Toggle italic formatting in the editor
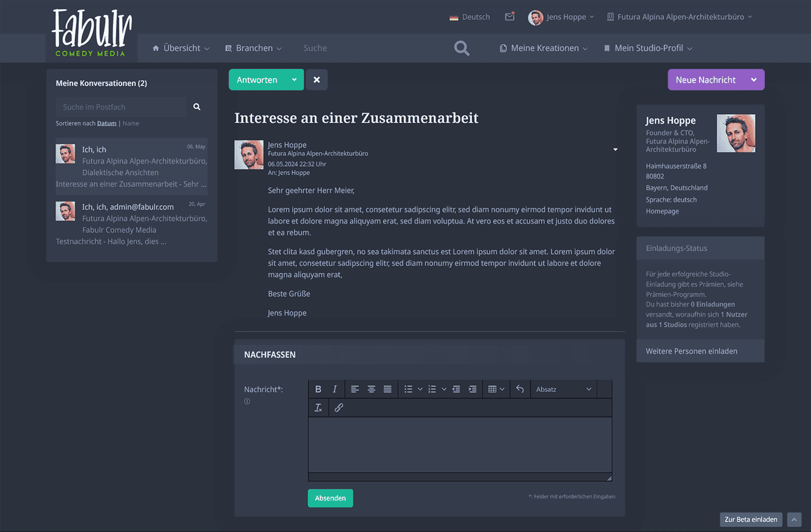811x532 pixels. pyautogui.click(x=335, y=389)
